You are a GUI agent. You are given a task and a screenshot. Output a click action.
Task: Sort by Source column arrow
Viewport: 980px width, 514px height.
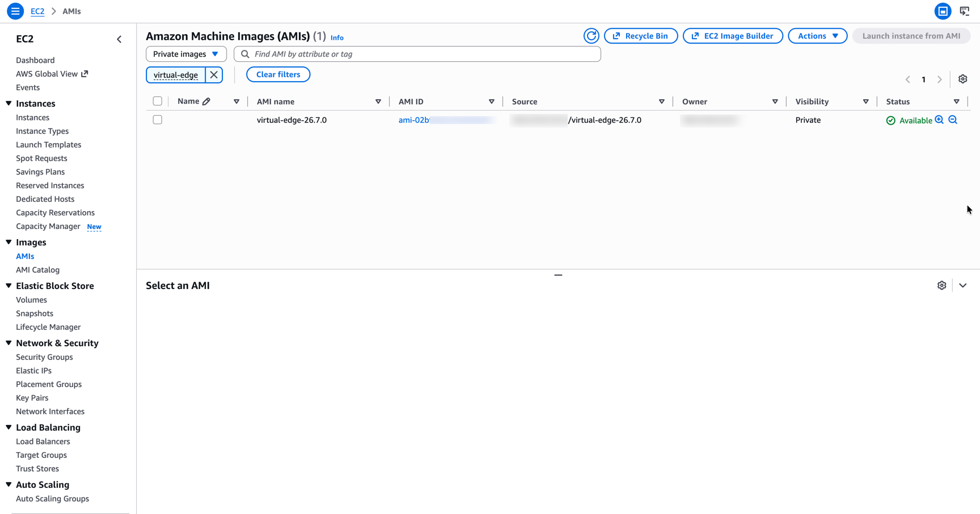coord(662,102)
